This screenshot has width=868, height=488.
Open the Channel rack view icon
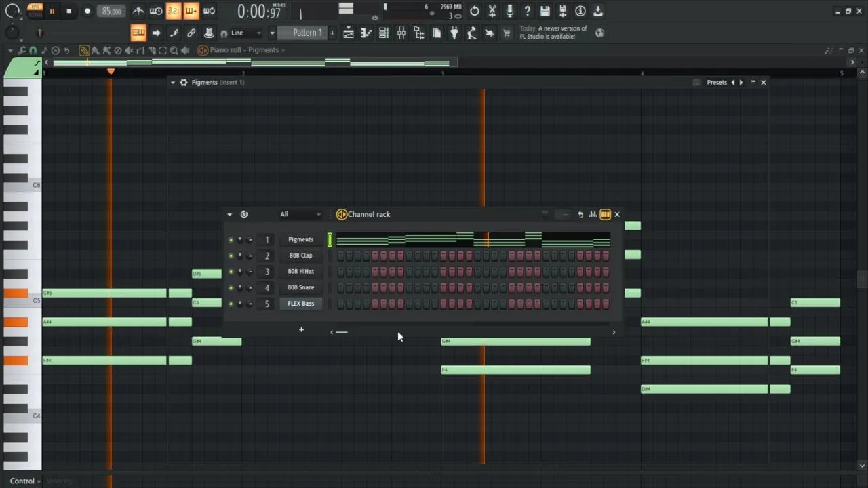pyautogui.click(x=384, y=33)
